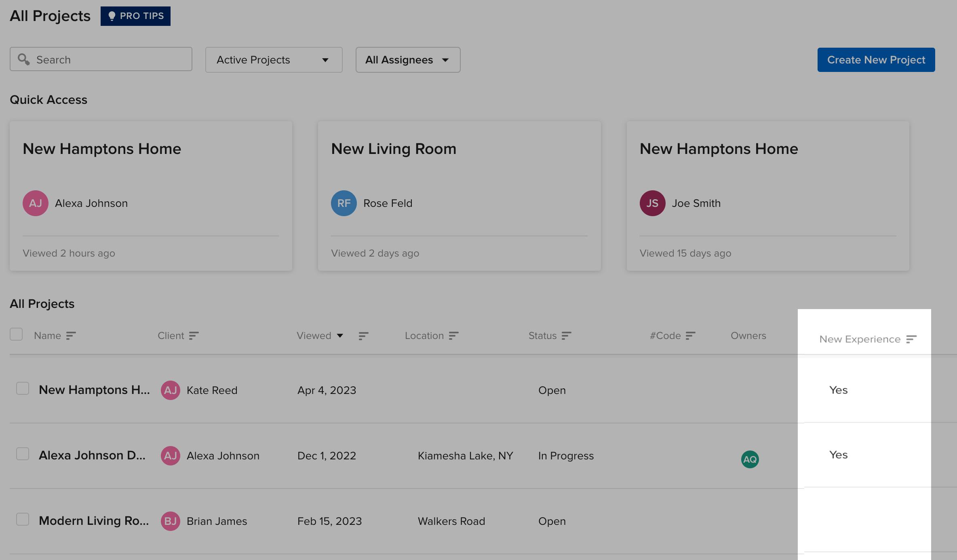Select all projects with the header checkbox
This screenshot has width=957, height=560.
pos(16,335)
